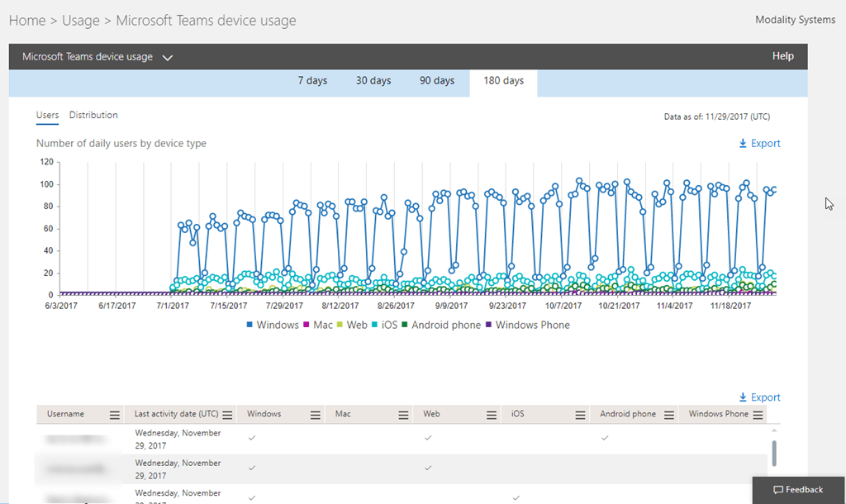The width and height of the screenshot is (846, 504).
Task: Switch to the Distribution view
Action: point(93,116)
